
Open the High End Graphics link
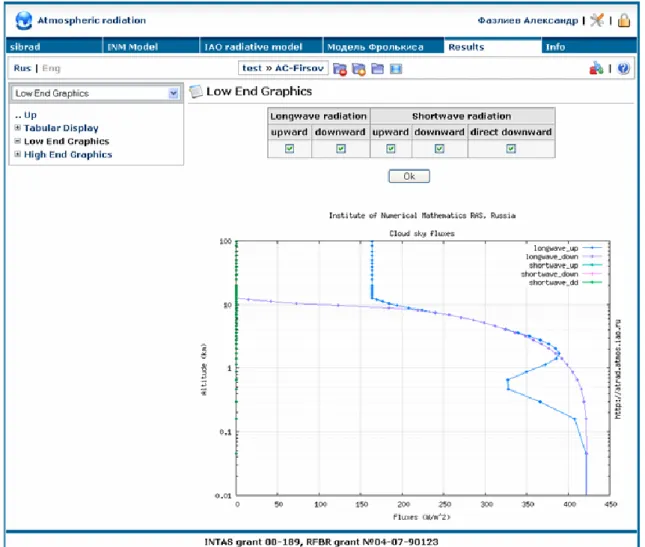(x=68, y=155)
